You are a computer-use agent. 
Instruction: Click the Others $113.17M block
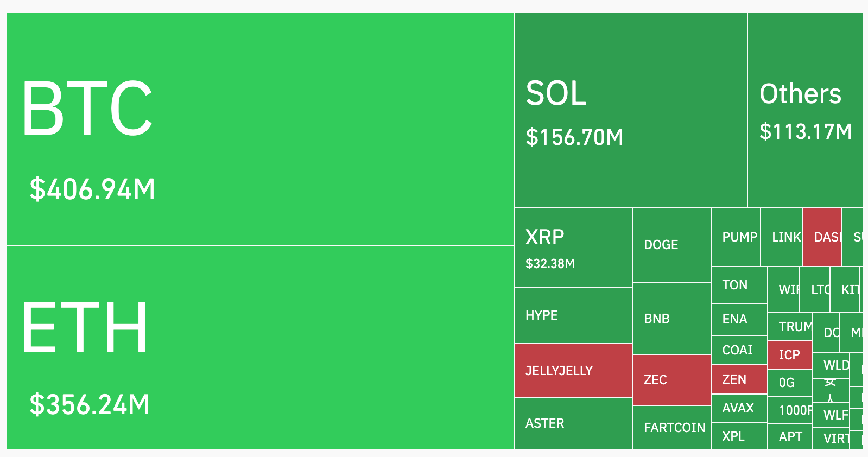(x=804, y=110)
